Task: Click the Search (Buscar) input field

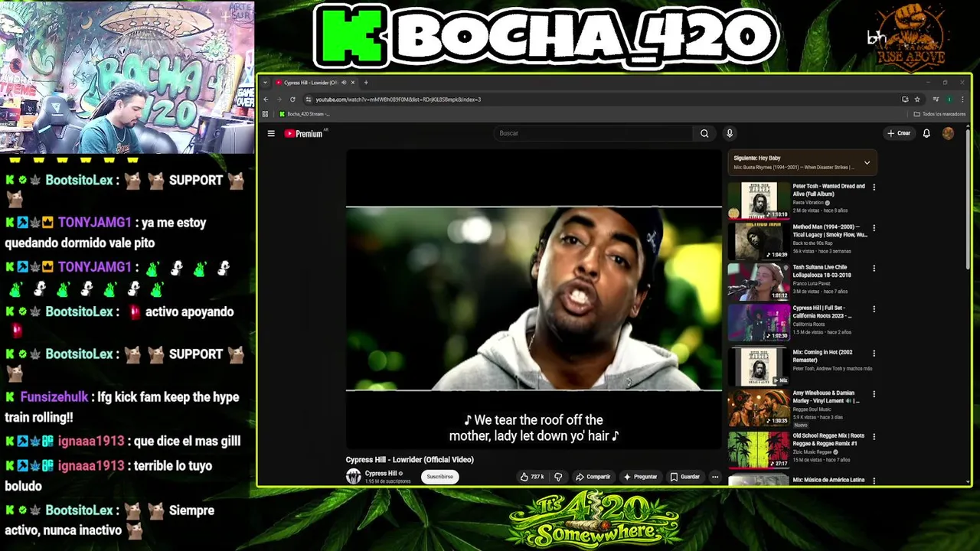Action: (x=593, y=133)
